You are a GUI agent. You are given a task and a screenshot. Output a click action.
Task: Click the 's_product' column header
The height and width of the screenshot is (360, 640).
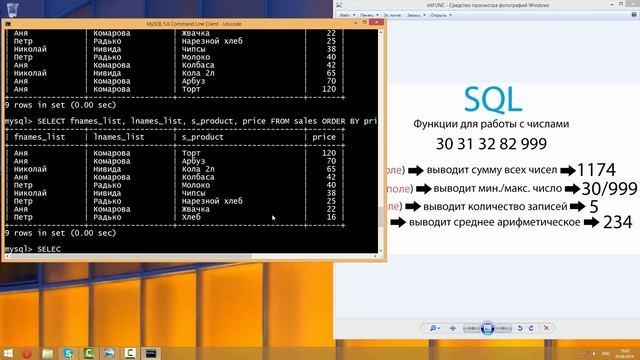click(202, 137)
